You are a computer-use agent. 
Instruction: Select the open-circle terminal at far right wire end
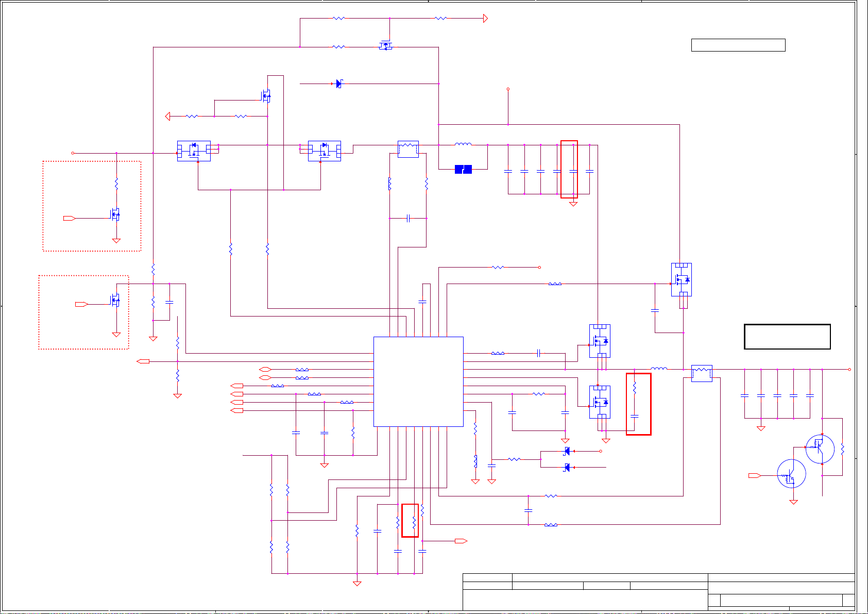[x=849, y=369]
